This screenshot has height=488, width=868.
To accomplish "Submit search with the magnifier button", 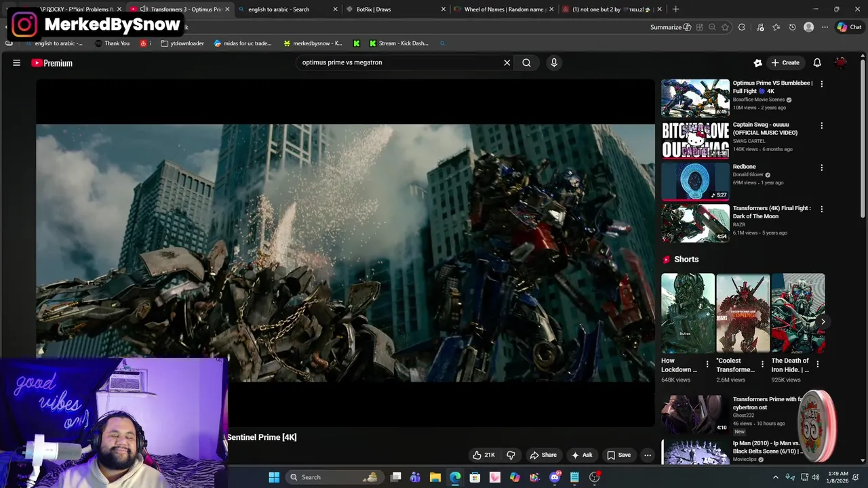I will (x=526, y=62).
